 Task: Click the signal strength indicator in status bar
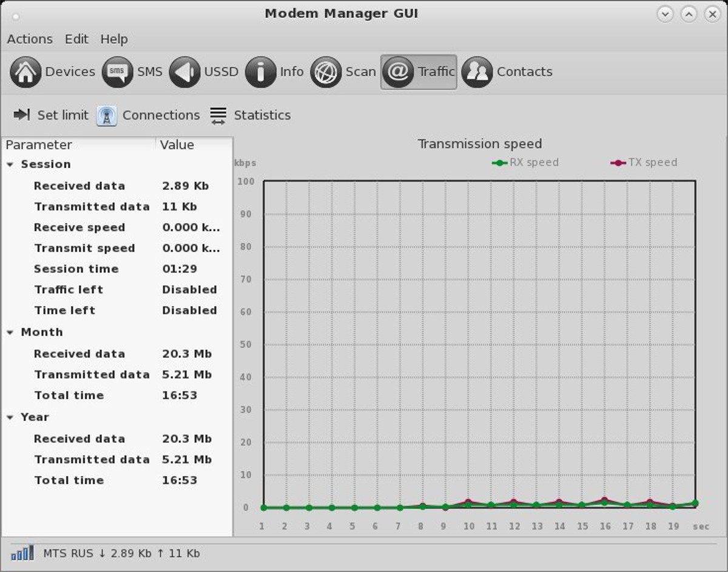pyautogui.click(x=22, y=553)
